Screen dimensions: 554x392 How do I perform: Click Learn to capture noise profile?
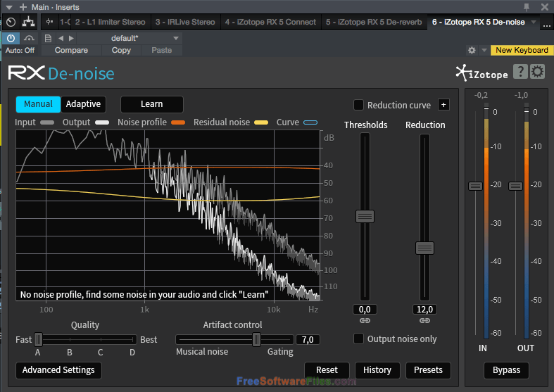[x=152, y=104]
